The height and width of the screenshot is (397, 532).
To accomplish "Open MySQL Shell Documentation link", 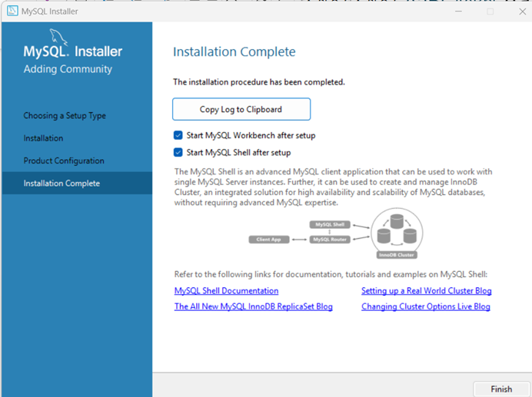I will tap(226, 291).
